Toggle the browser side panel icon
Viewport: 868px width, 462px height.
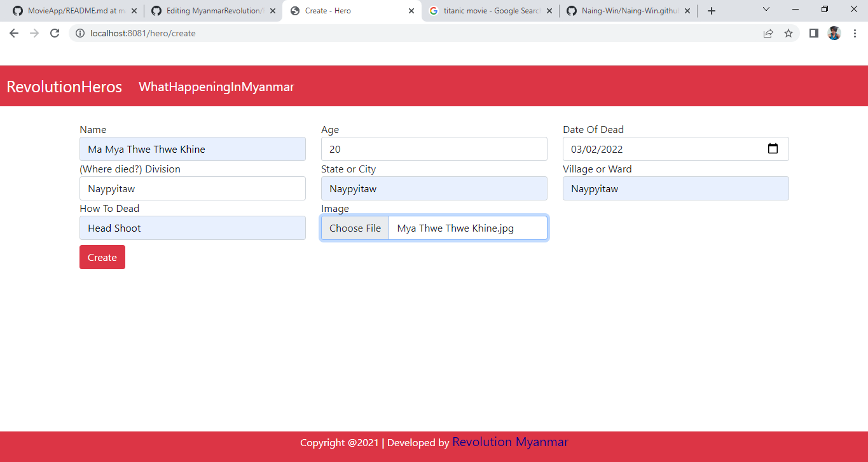tap(813, 33)
